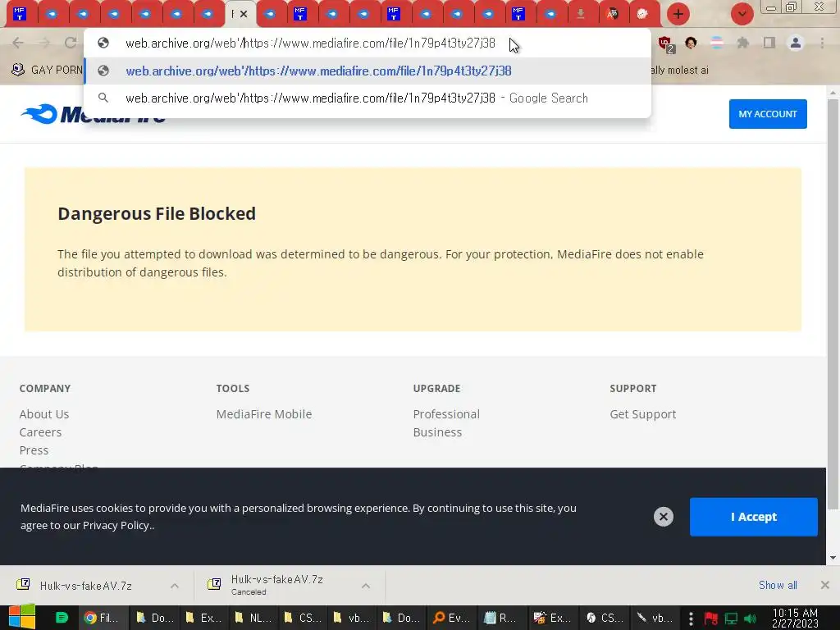Screen dimensions: 840x630
Task: Click the round avatar extension icon
Action: [691, 43]
